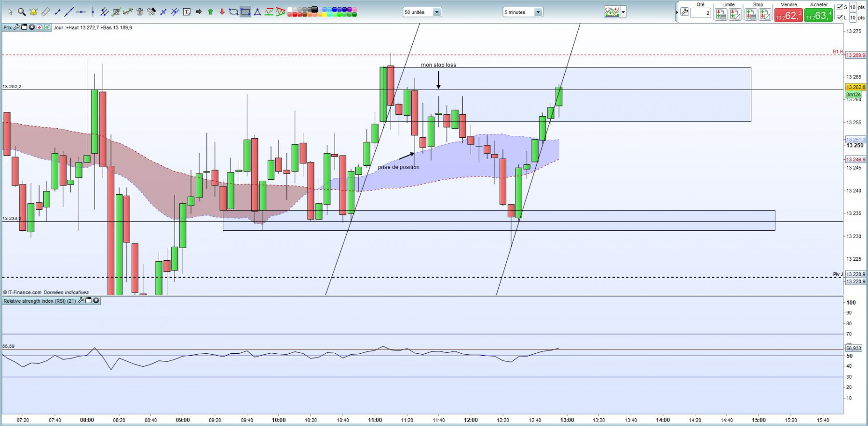Click the Prix panel label
868x426 pixels.
coord(8,27)
